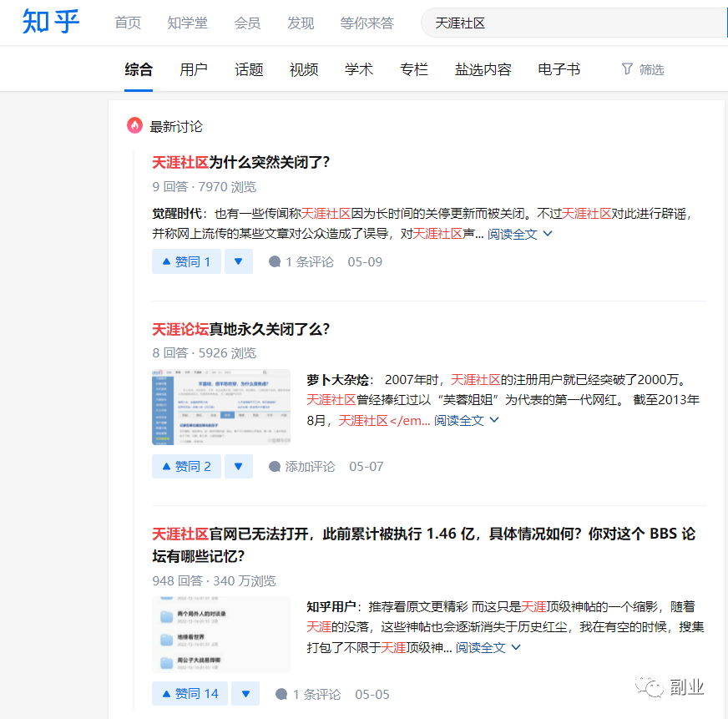Click 添加评论 on the second answer
Viewport: 728px width, 719px height.
pyautogui.click(x=301, y=466)
